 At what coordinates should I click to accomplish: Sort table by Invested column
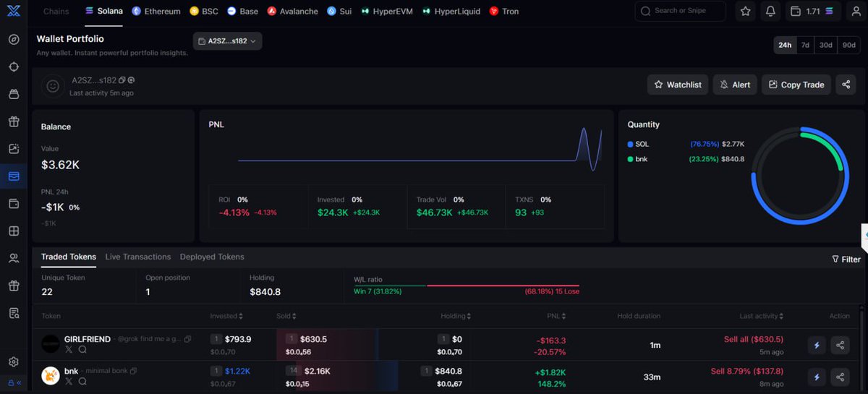tap(226, 316)
